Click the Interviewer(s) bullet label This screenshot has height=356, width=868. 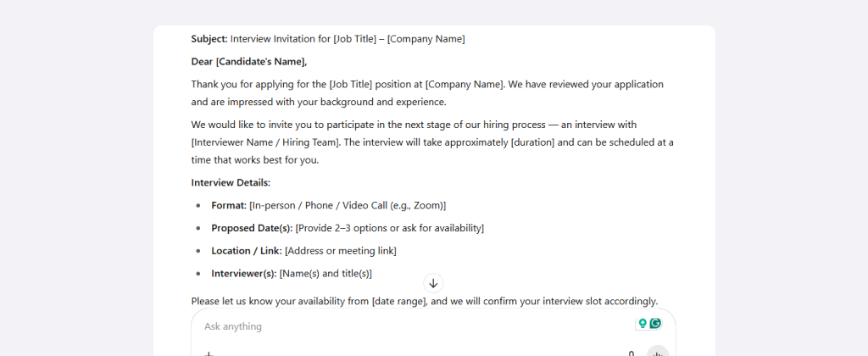[243, 274]
